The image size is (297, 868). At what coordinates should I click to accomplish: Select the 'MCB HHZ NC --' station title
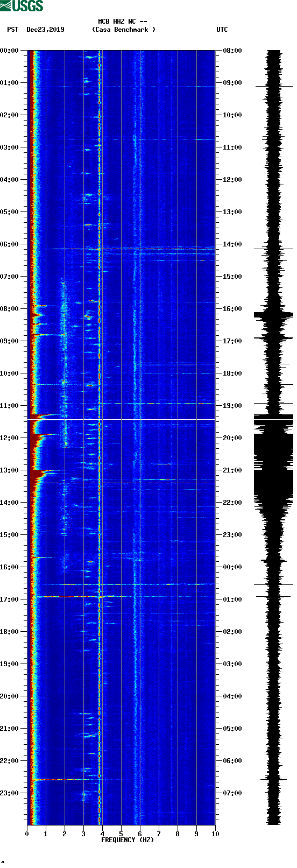[123, 22]
